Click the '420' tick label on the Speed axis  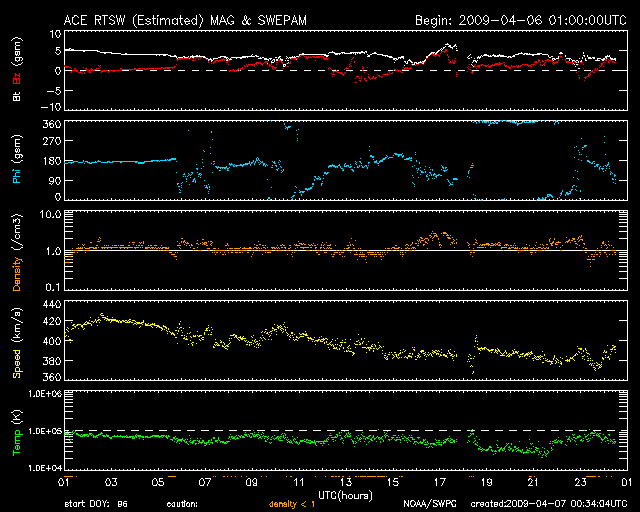pos(52,321)
